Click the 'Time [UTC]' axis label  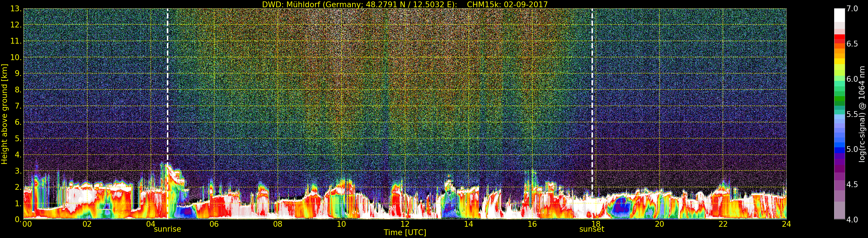[405, 233]
